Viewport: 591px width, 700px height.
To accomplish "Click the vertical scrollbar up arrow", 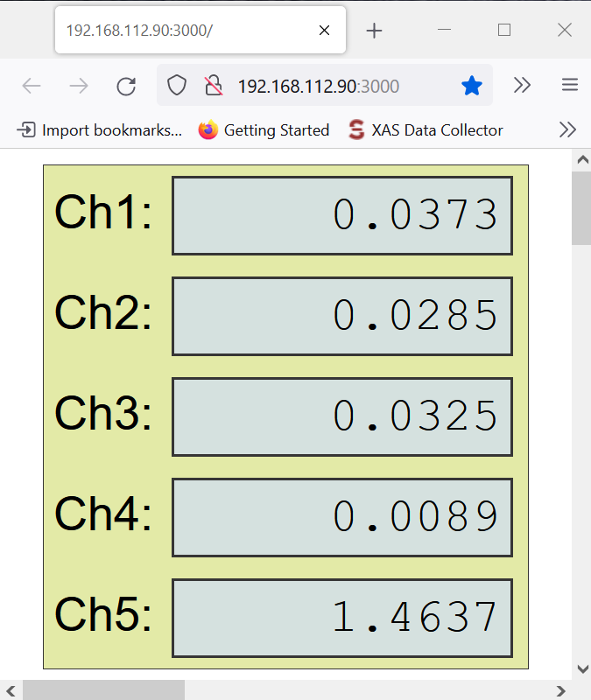I will [x=582, y=160].
